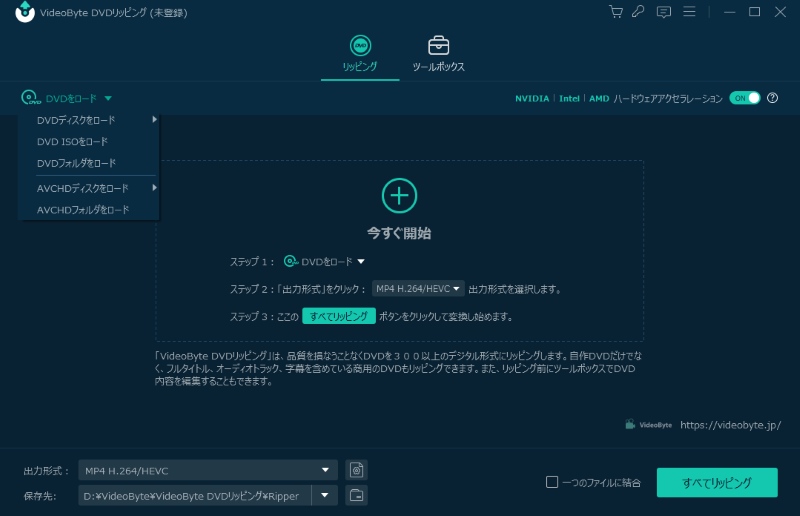Expand DVDディスクをロード submenu
Image resolution: width=800 pixels, height=516 pixels.
click(x=88, y=120)
